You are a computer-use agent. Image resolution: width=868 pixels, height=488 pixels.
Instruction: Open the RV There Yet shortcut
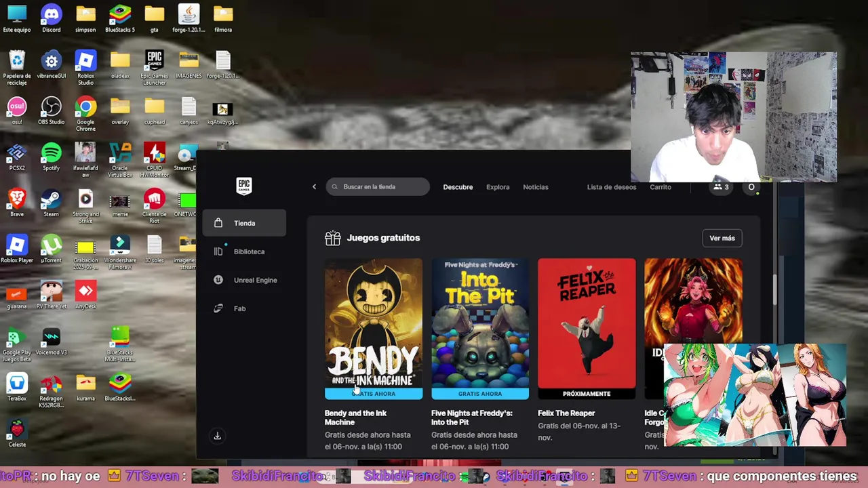click(x=51, y=295)
